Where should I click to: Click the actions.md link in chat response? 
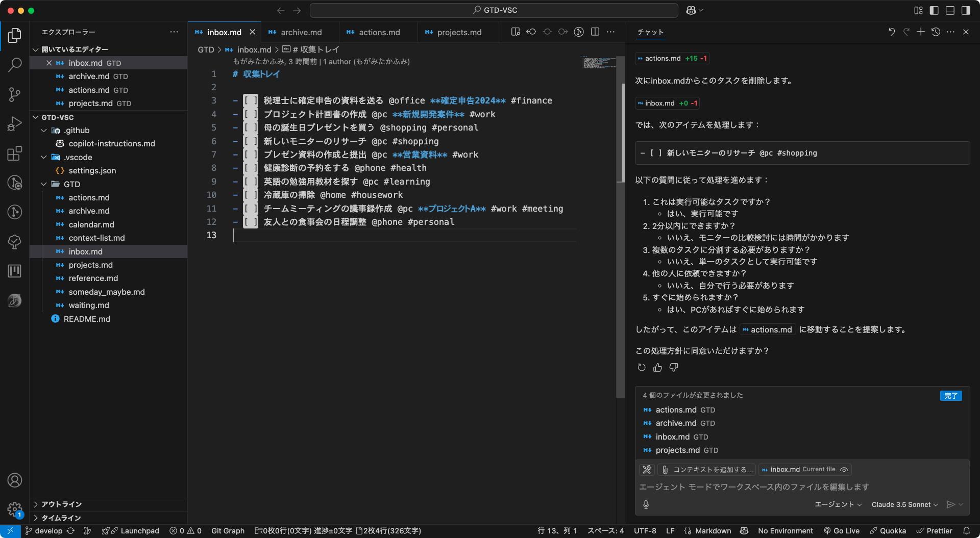pyautogui.click(x=767, y=330)
